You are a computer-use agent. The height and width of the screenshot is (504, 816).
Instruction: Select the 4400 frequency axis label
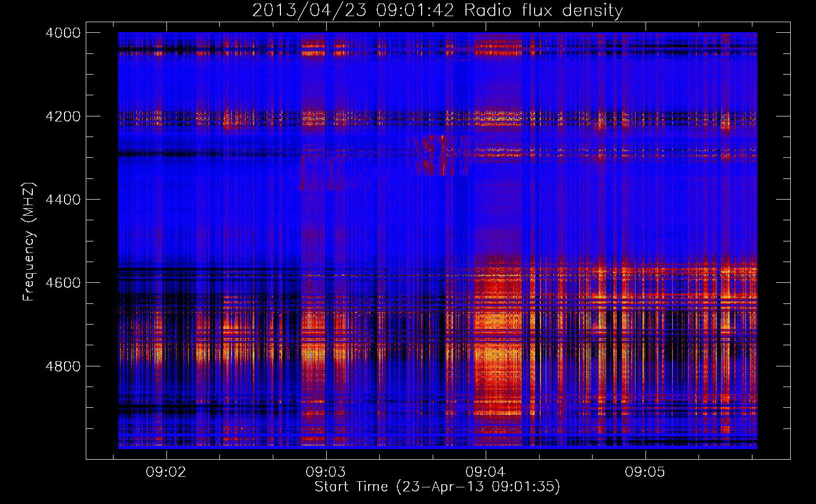click(63, 200)
